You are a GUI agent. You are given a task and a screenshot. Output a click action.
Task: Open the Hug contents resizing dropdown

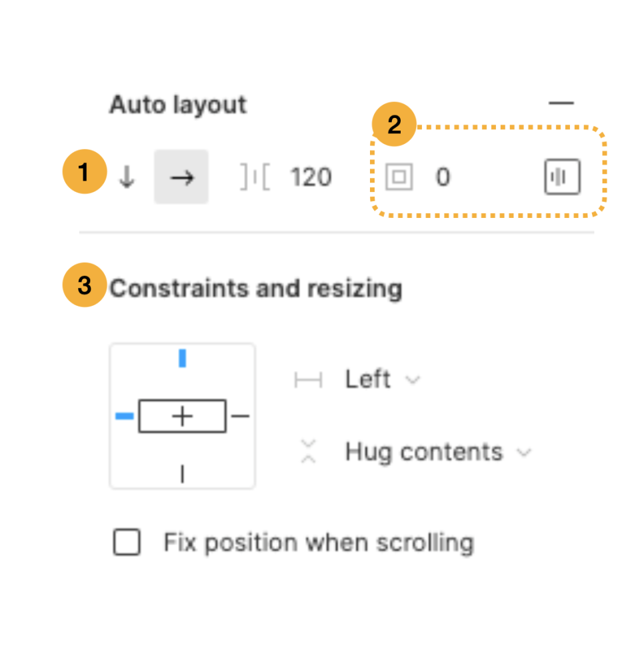tap(438, 452)
